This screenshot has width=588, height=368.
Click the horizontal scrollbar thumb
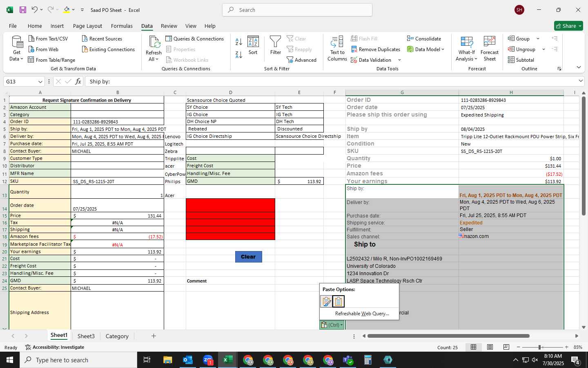tap(448, 336)
